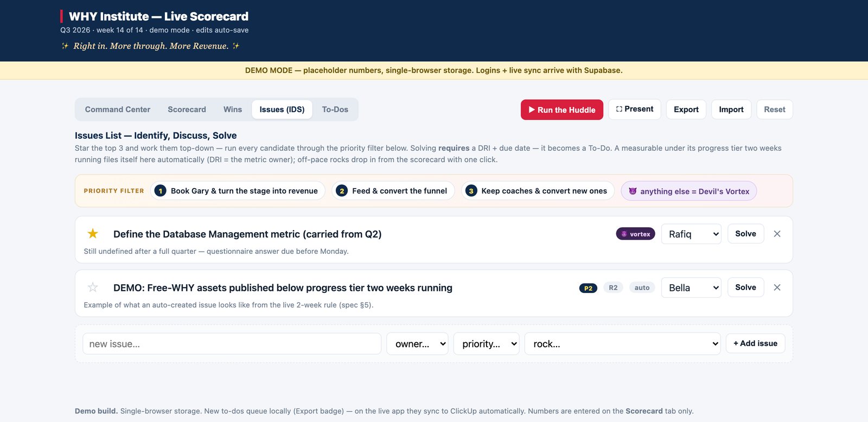Click priority filter number 1 circle

click(x=160, y=191)
